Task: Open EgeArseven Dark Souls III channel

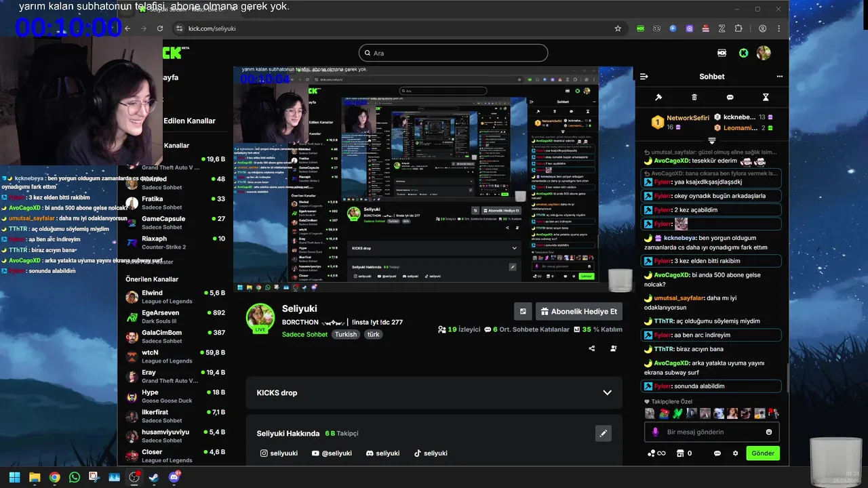Action: click(x=175, y=317)
